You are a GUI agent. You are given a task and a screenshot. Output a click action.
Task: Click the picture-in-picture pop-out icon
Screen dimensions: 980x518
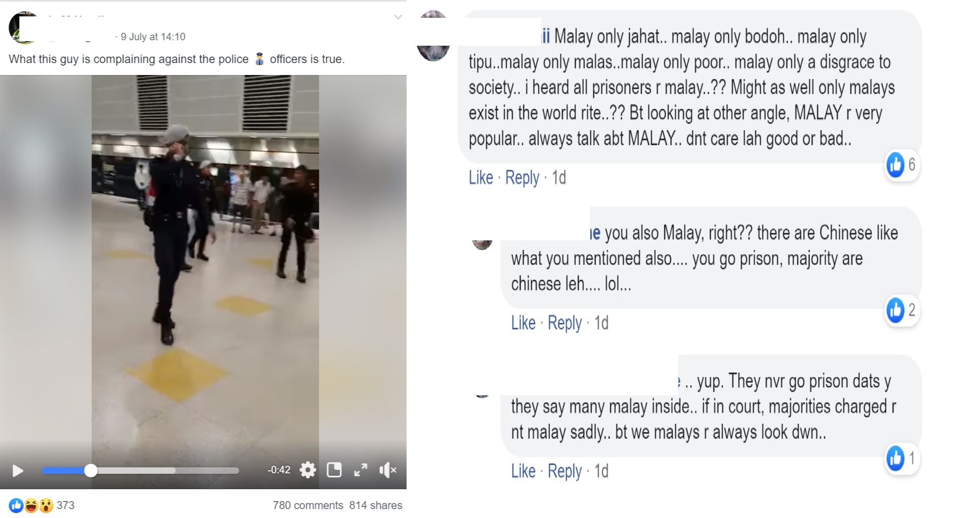(x=334, y=470)
